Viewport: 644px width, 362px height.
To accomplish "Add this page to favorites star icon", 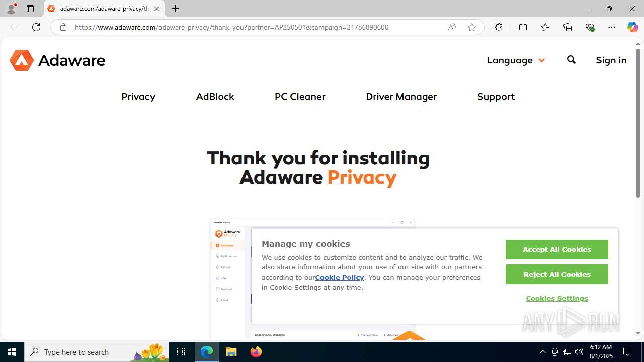I will click(472, 27).
